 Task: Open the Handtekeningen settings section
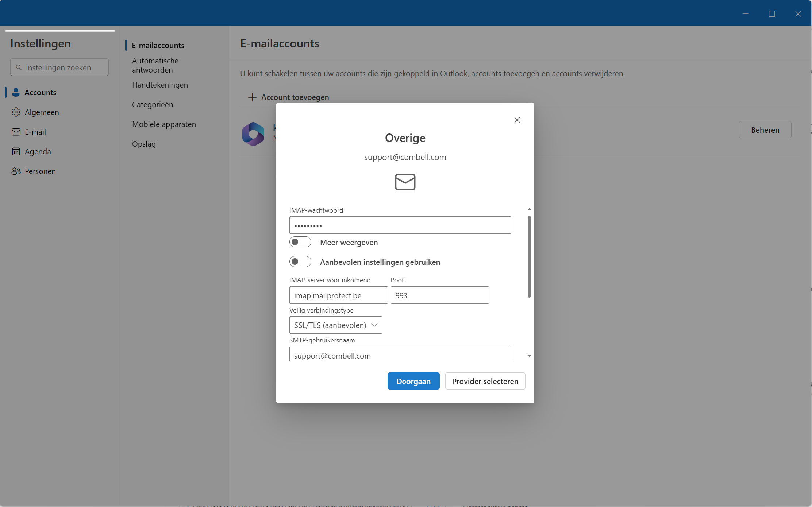pyautogui.click(x=160, y=85)
